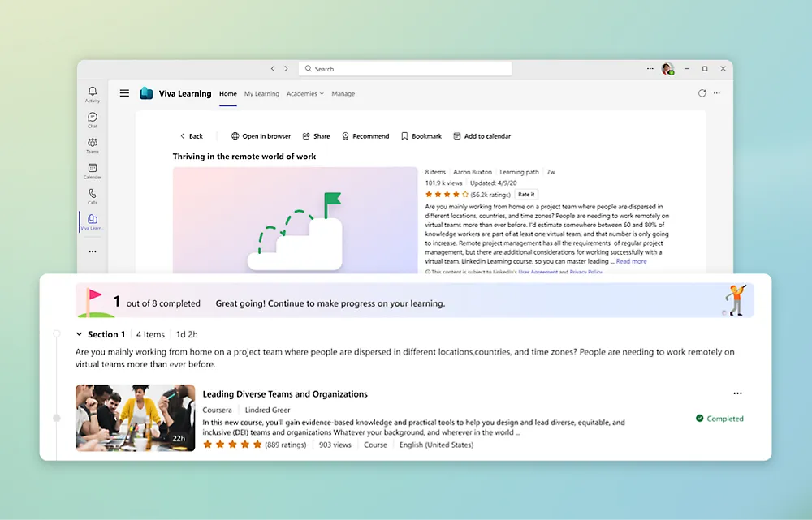Go back with title bar arrow
812x520 pixels.
tap(273, 68)
